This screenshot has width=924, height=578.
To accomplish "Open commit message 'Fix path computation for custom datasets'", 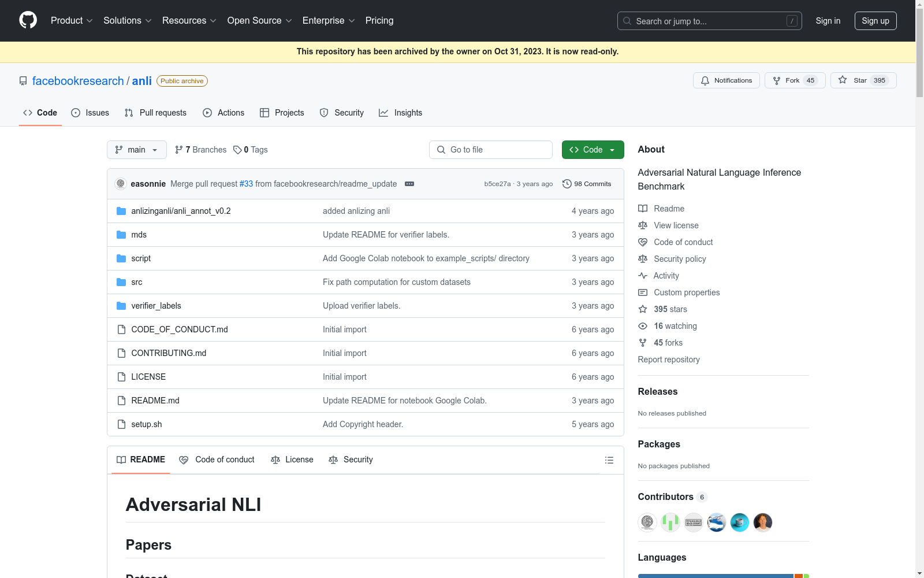I will pyautogui.click(x=397, y=282).
